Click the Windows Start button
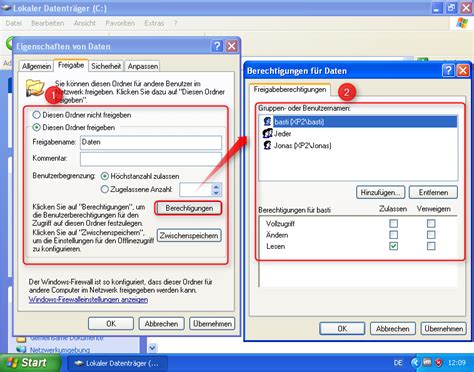The width and height of the screenshot is (474, 372). [x=30, y=363]
